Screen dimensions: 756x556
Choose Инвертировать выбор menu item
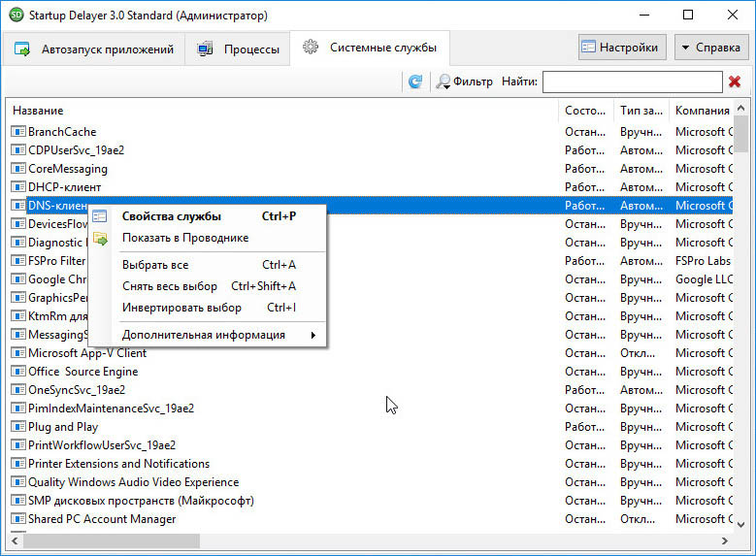click(x=208, y=308)
